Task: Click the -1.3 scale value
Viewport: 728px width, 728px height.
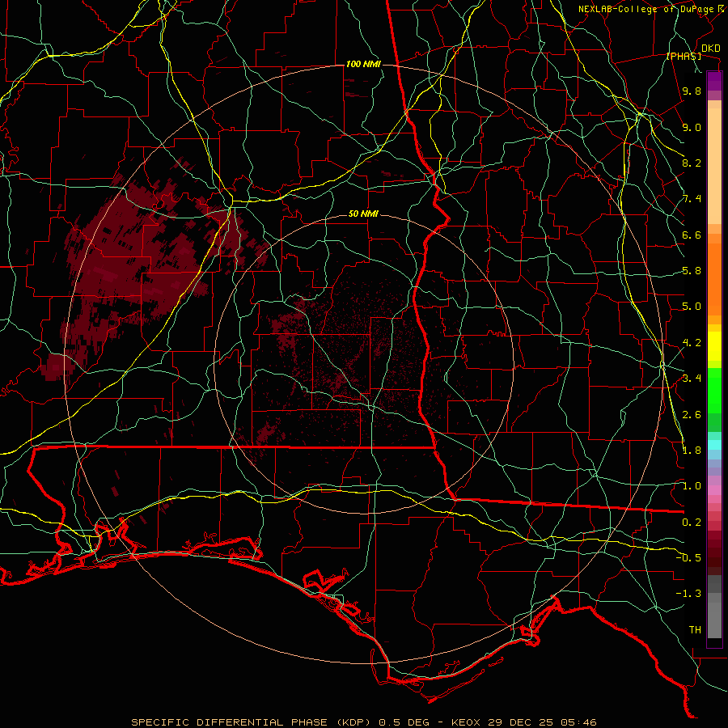Action: [x=688, y=594]
